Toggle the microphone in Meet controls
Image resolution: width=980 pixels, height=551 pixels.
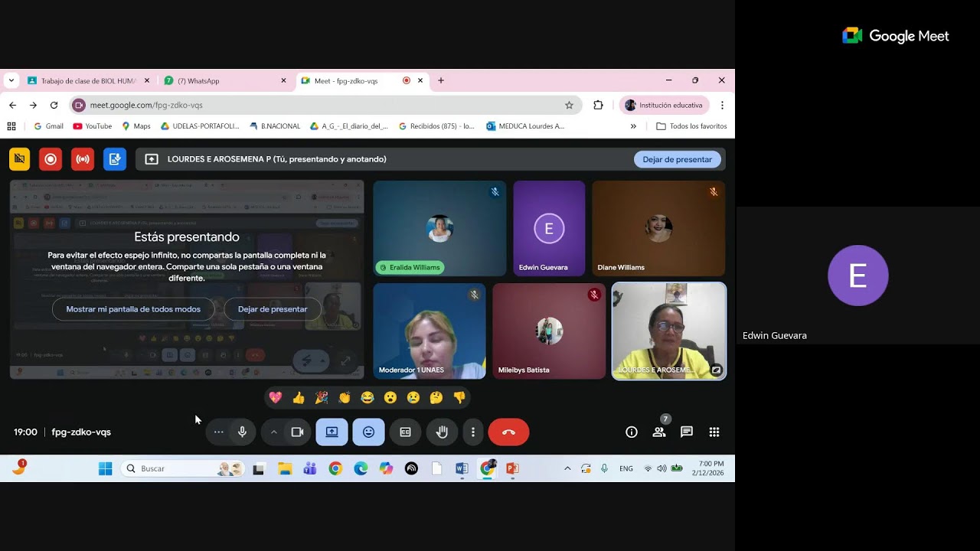tap(242, 432)
